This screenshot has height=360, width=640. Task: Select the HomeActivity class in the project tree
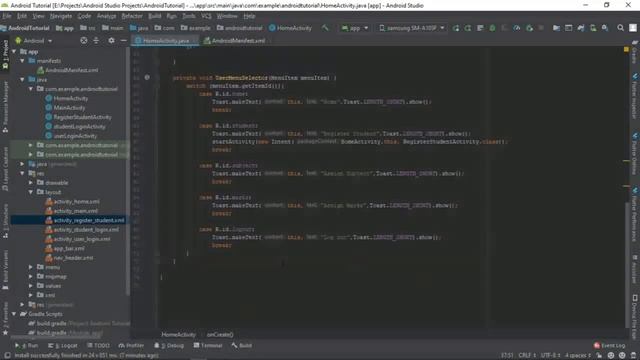(67, 98)
